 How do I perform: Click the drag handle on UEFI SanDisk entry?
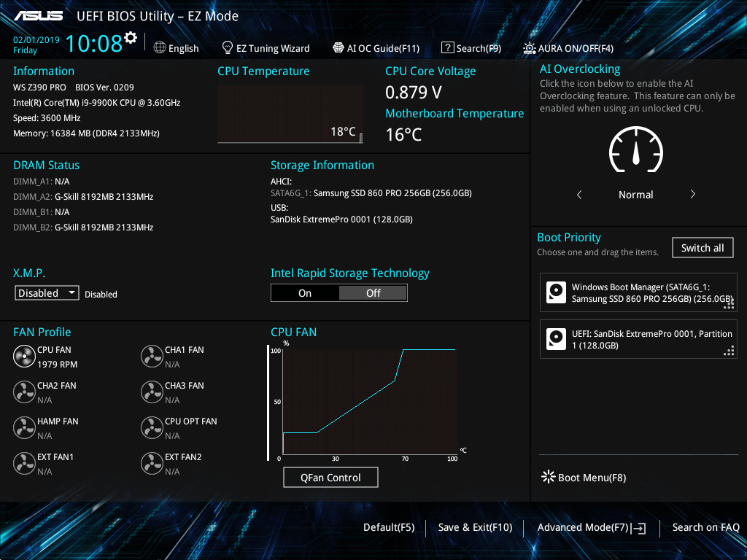729,351
